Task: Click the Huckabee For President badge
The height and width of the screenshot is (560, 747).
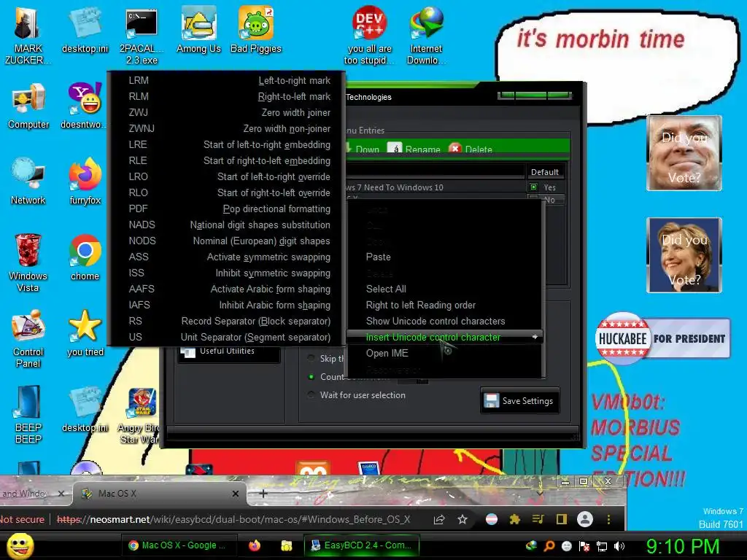Action: tap(662, 338)
